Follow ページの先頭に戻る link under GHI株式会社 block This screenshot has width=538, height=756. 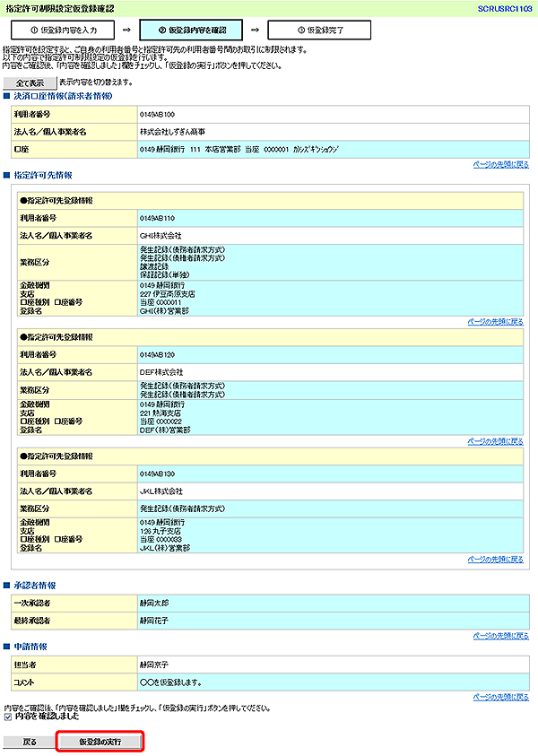pos(495,322)
